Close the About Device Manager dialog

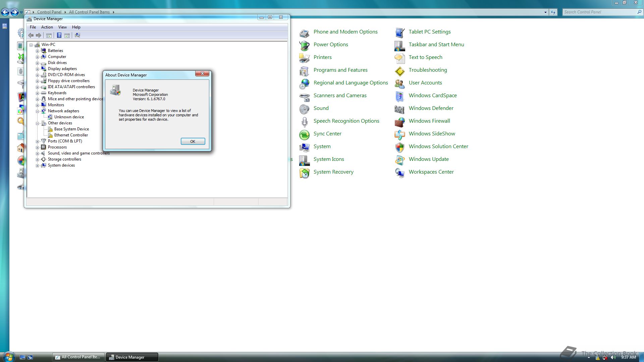click(x=202, y=73)
